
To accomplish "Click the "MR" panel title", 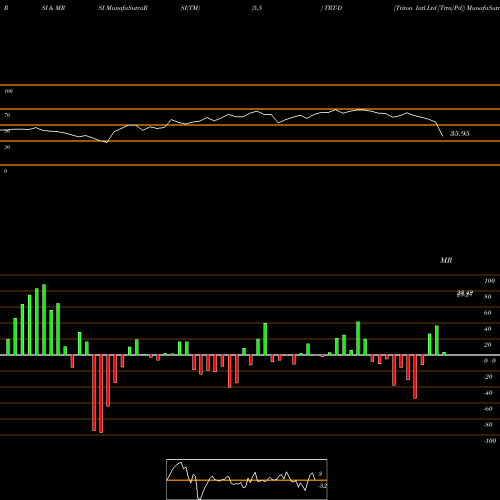I will [x=446, y=260].
